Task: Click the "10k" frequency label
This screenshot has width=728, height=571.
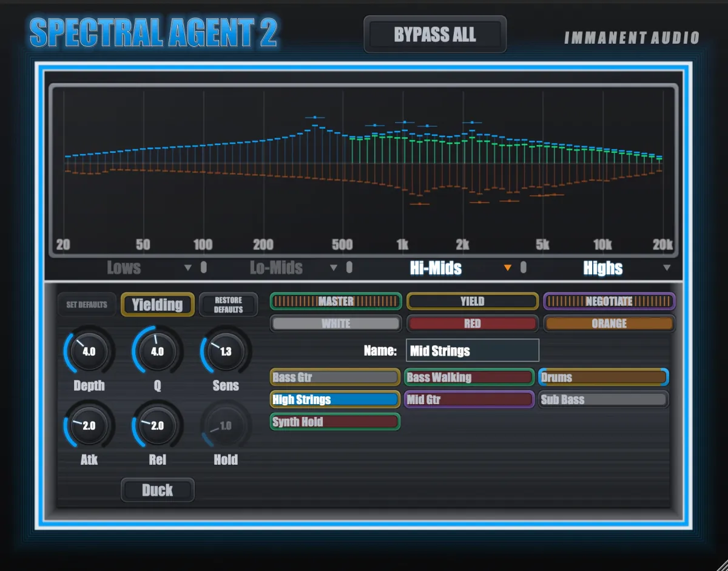Action: [x=602, y=245]
